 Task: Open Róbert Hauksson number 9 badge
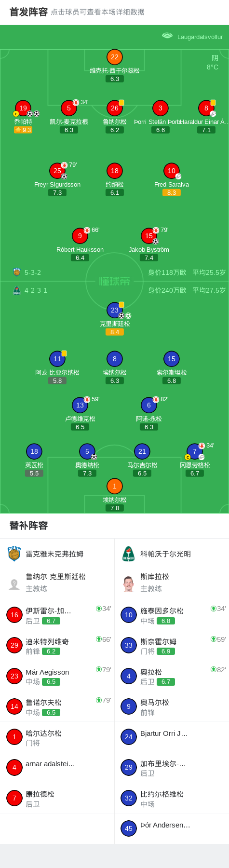coord(80,236)
